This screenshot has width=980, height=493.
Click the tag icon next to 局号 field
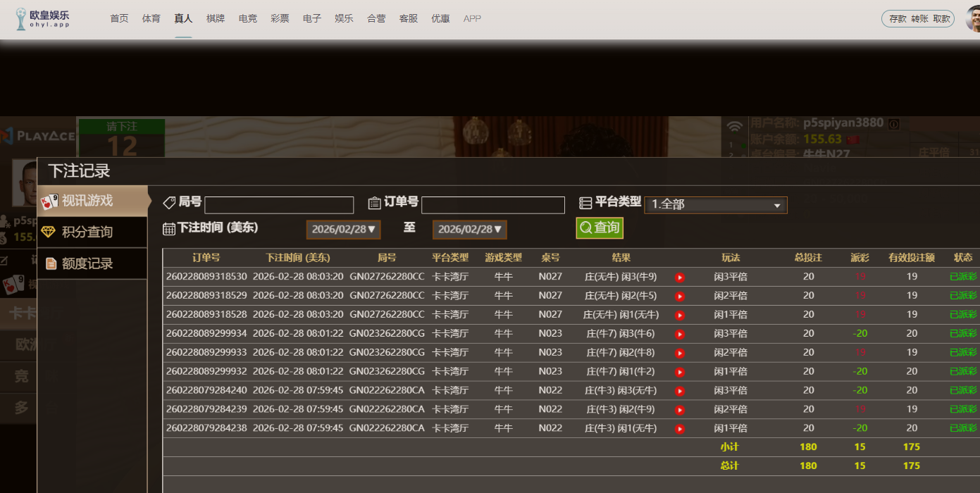tap(168, 202)
